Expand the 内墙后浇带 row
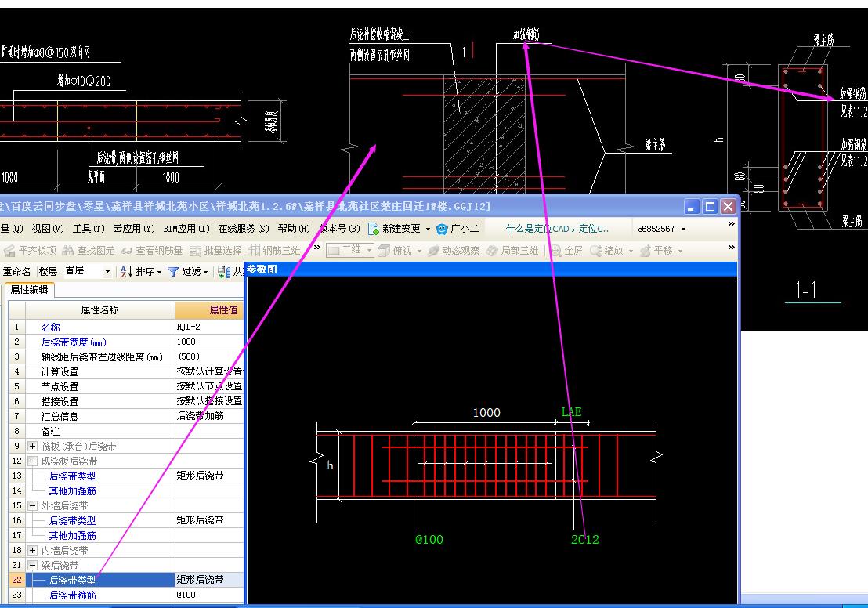Screen dimensions: 868x608 pyautogui.click(x=33, y=550)
